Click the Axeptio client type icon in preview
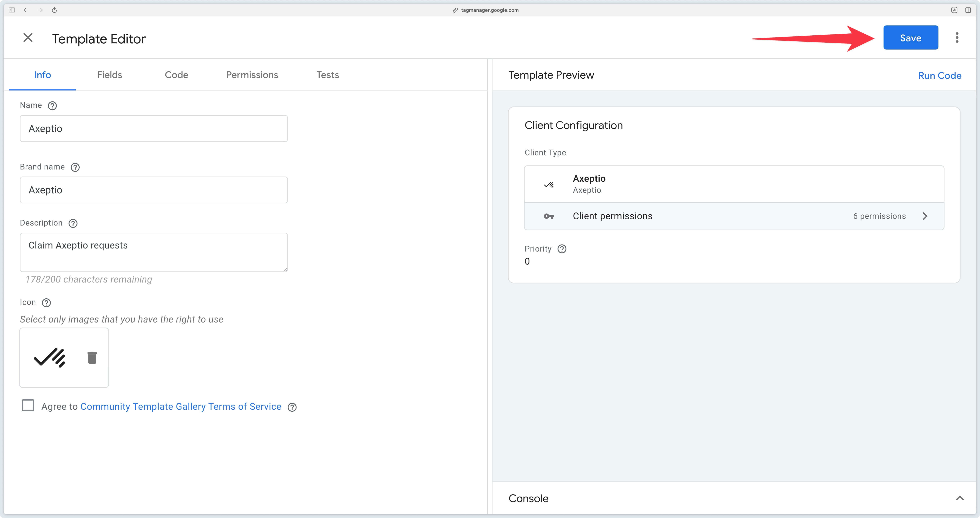This screenshot has width=980, height=518. pyautogui.click(x=549, y=185)
